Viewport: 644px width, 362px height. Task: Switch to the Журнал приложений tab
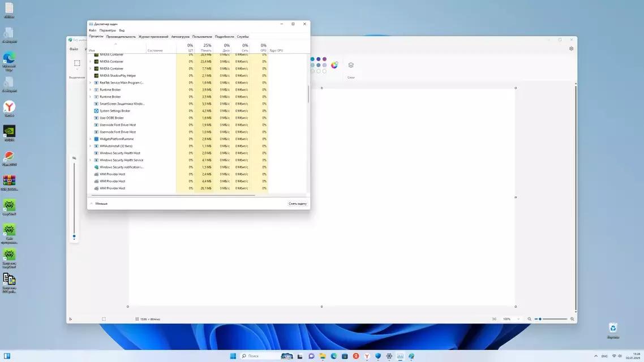click(x=153, y=37)
